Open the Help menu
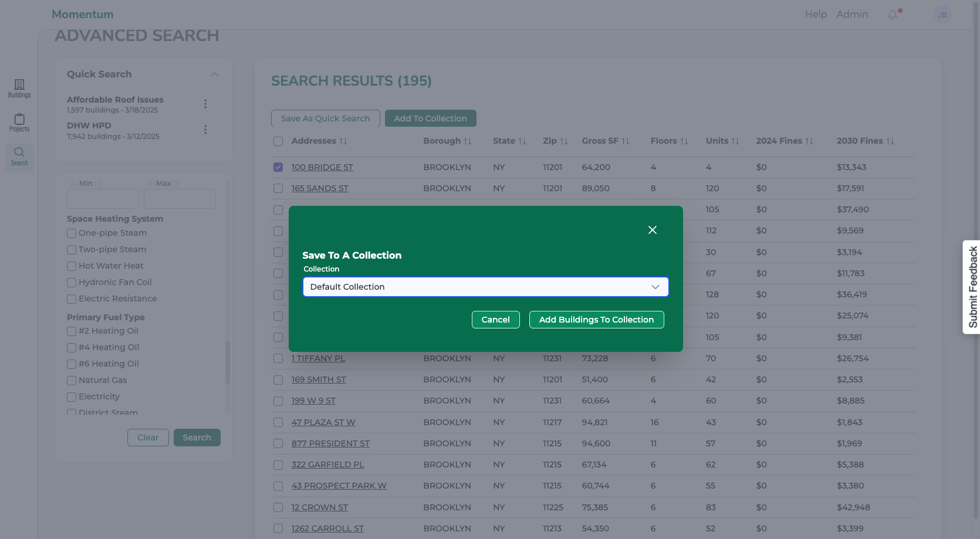 [x=816, y=15]
